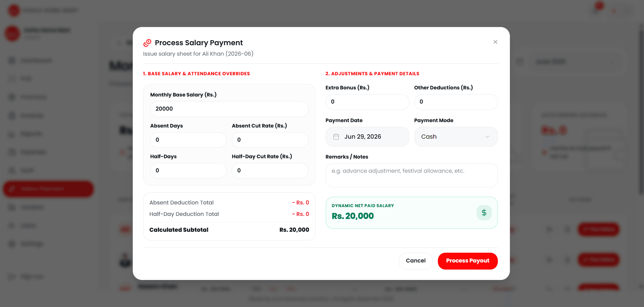Open the Payment Mode dropdown showing Cash

pyautogui.click(x=456, y=137)
